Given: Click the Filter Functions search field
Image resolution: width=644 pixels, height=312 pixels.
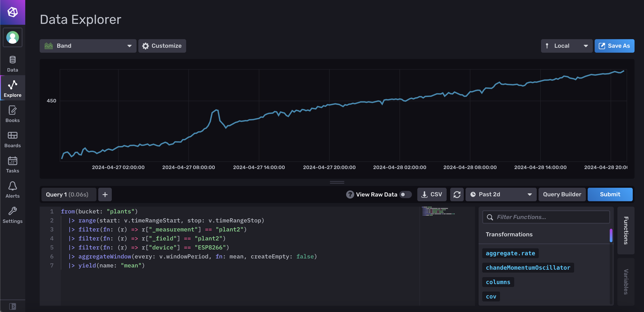Looking at the screenshot, I should [546, 217].
